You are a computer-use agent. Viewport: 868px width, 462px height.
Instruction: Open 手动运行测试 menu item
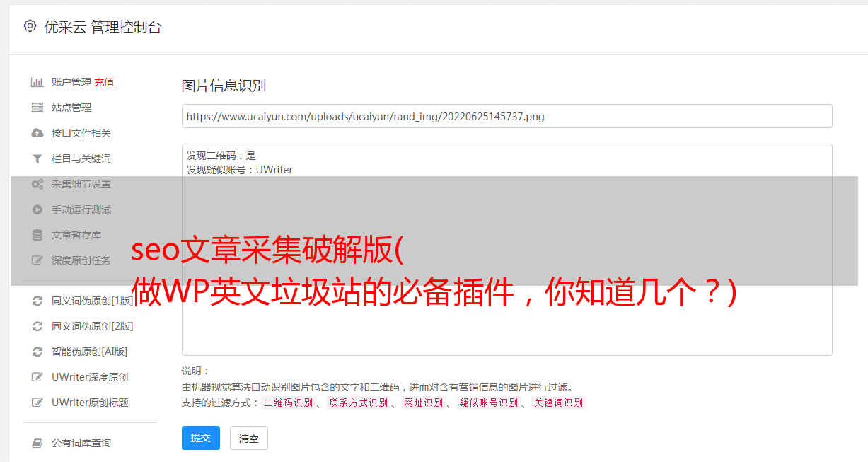point(81,209)
